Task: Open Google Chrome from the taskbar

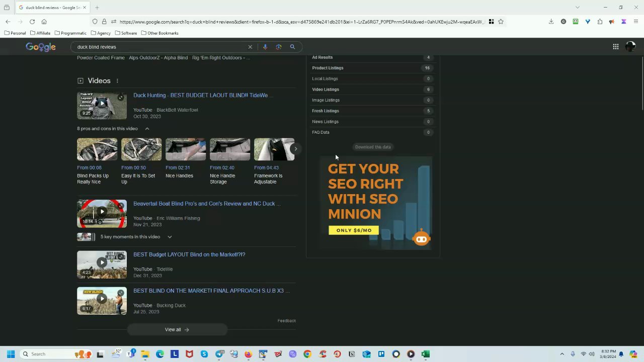Action: coord(307,354)
